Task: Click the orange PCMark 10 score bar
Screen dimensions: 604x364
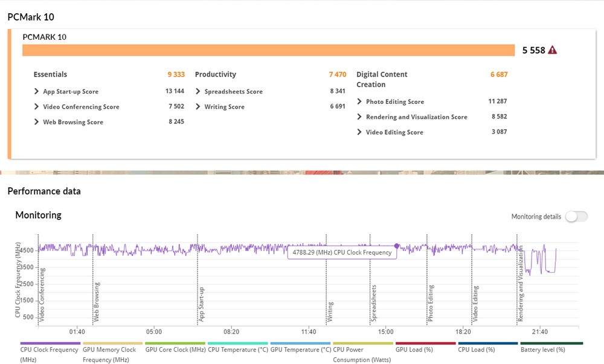Action: coord(269,51)
